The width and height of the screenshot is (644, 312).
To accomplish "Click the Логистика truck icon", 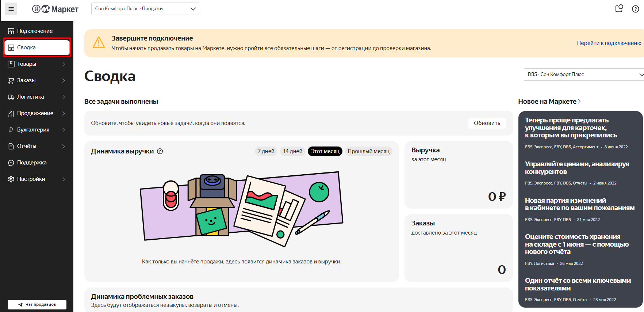I will click(11, 97).
